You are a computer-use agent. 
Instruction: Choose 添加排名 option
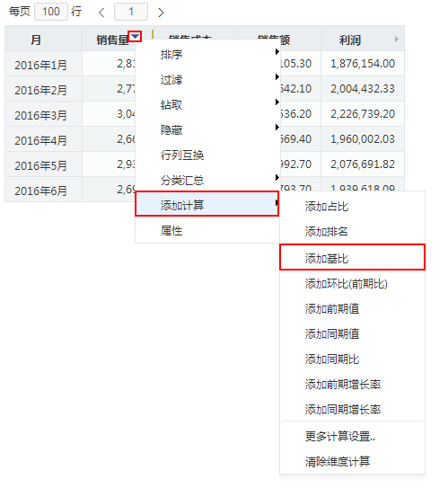tap(352, 232)
